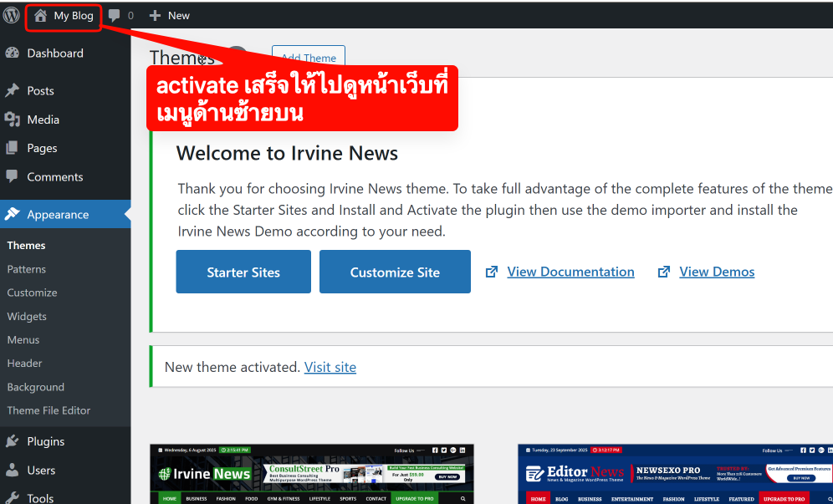The width and height of the screenshot is (833, 504).
Task: Click the Posts pin icon
Action: click(x=13, y=90)
